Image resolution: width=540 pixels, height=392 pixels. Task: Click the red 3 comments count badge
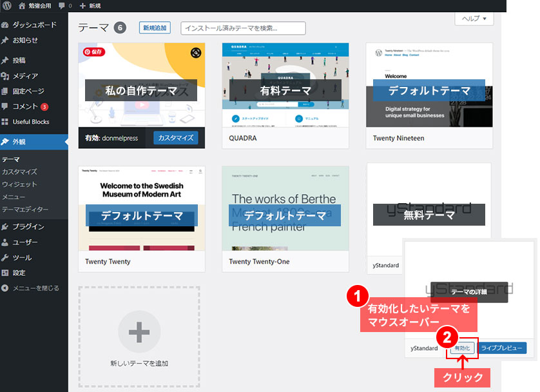44,107
